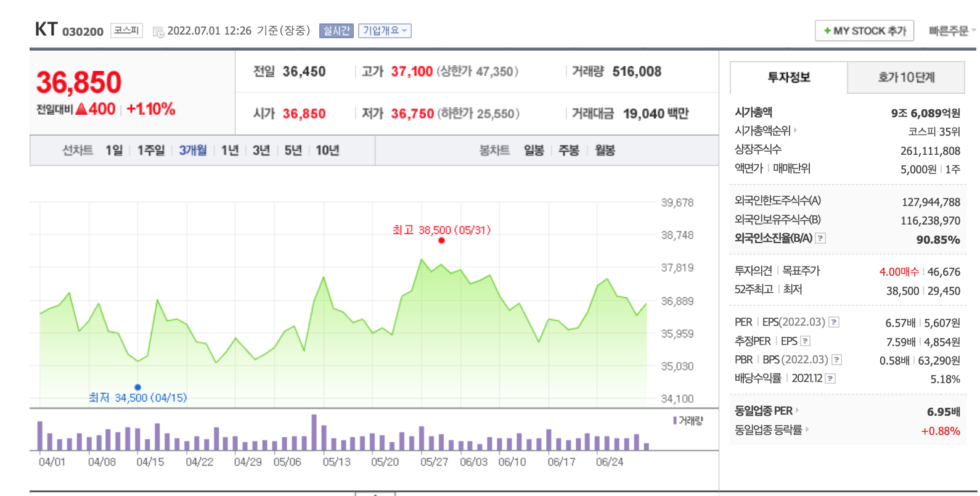Click the clock icon beside the date
Image resolution: width=980 pixels, height=496 pixels.
[x=158, y=32]
